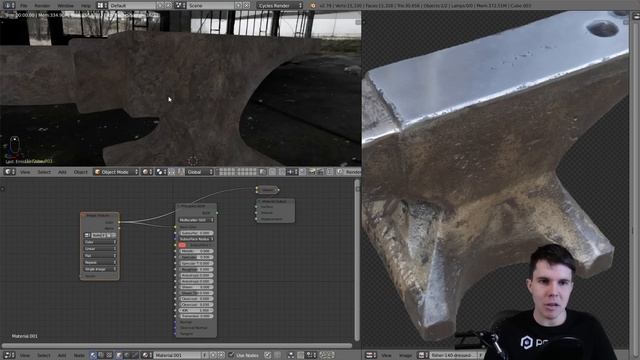The image size is (640, 360).
Task: Open the Window menu in top bar
Action: tap(66, 6)
